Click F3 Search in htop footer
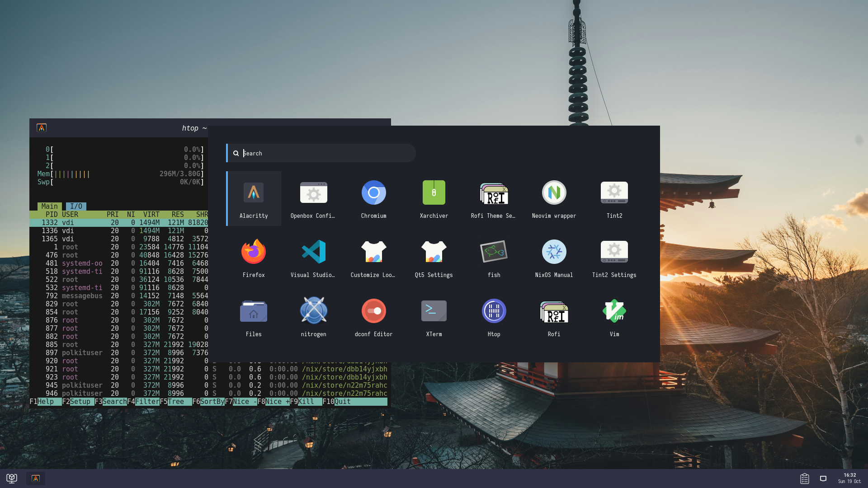868x488 pixels. pos(111,402)
